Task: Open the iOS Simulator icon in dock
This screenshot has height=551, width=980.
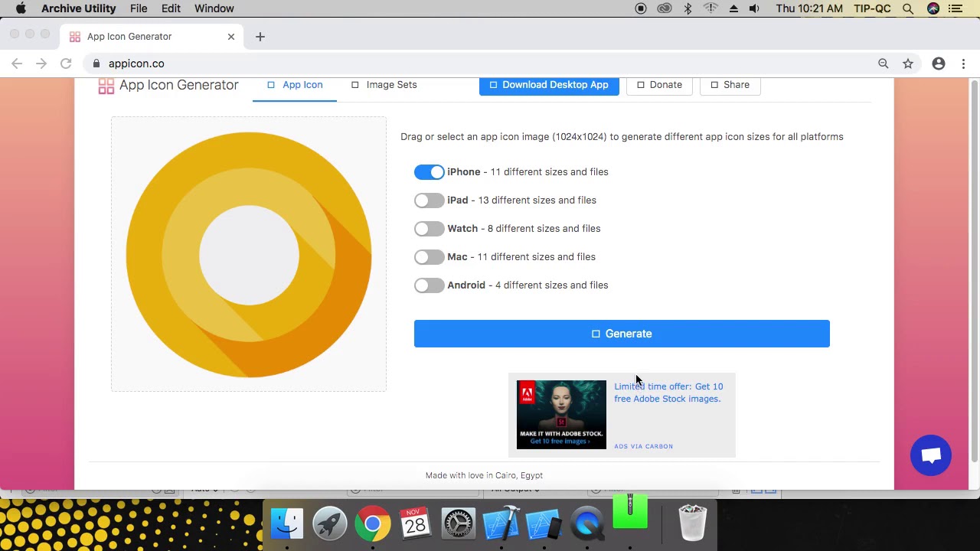Action: 544,524
